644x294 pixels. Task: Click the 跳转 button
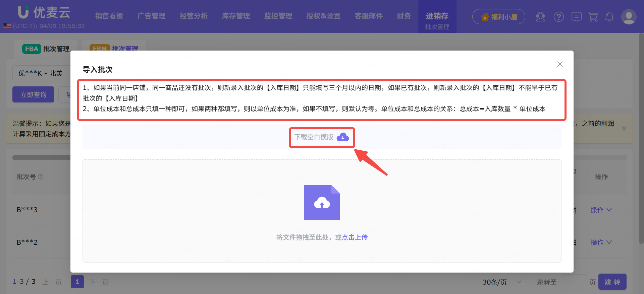pyautogui.click(x=612, y=282)
